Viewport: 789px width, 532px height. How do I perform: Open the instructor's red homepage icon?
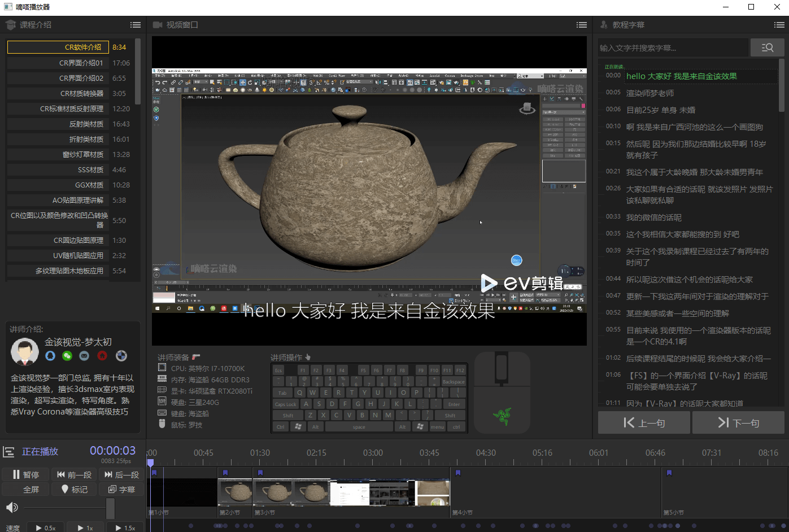[102, 356]
